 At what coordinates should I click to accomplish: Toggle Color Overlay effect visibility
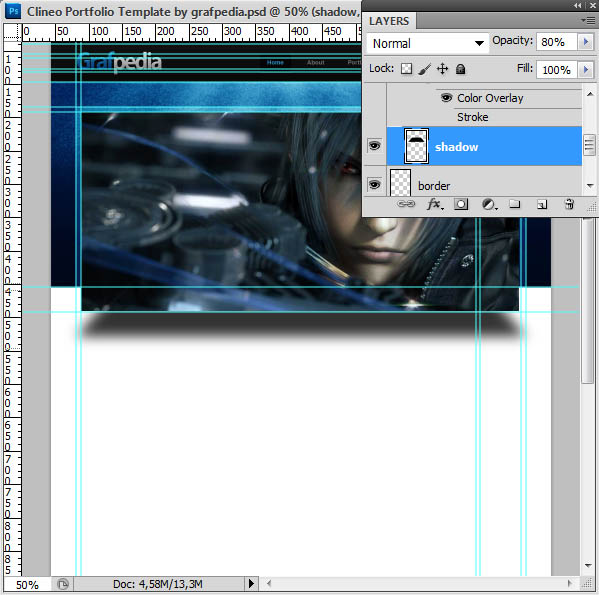(x=446, y=98)
